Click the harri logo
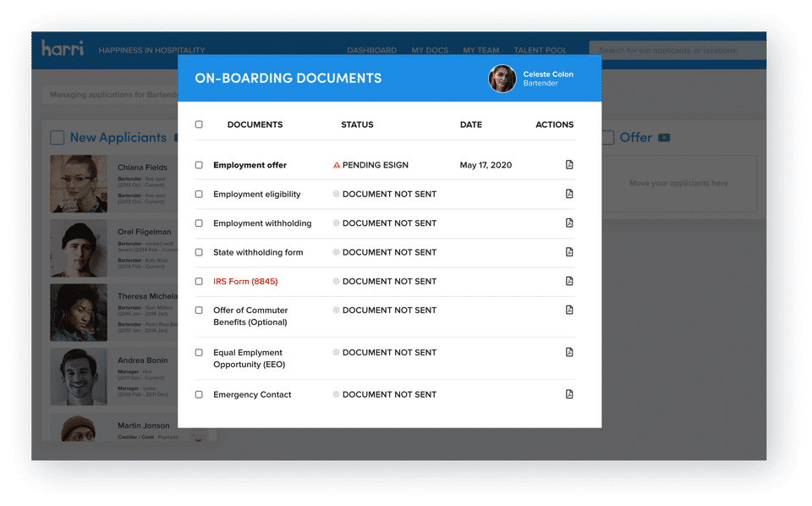Image resolution: width=812 pixels, height=506 pixels. tap(63, 48)
